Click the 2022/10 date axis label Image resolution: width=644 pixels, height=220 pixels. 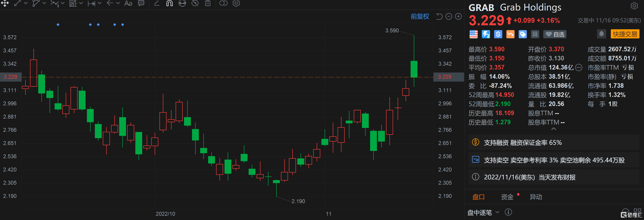click(x=165, y=214)
